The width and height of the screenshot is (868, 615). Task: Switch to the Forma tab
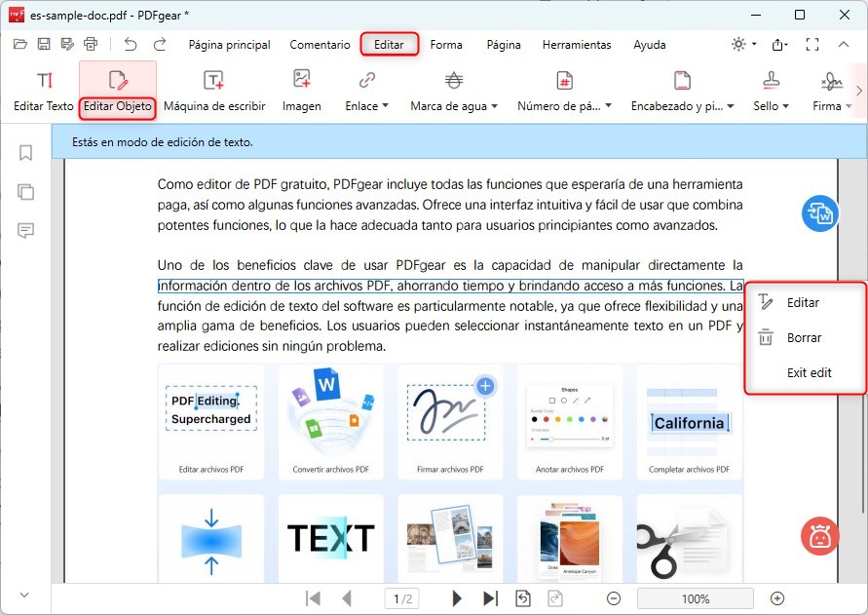click(446, 44)
